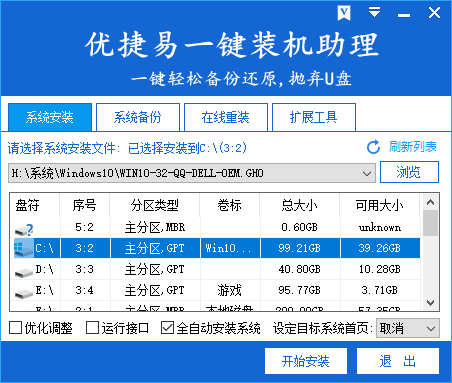Image resolution: width=452 pixels, height=383 pixels.
Task: Open the 在线重装 tab
Action: pyautogui.click(x=226, y=117)
